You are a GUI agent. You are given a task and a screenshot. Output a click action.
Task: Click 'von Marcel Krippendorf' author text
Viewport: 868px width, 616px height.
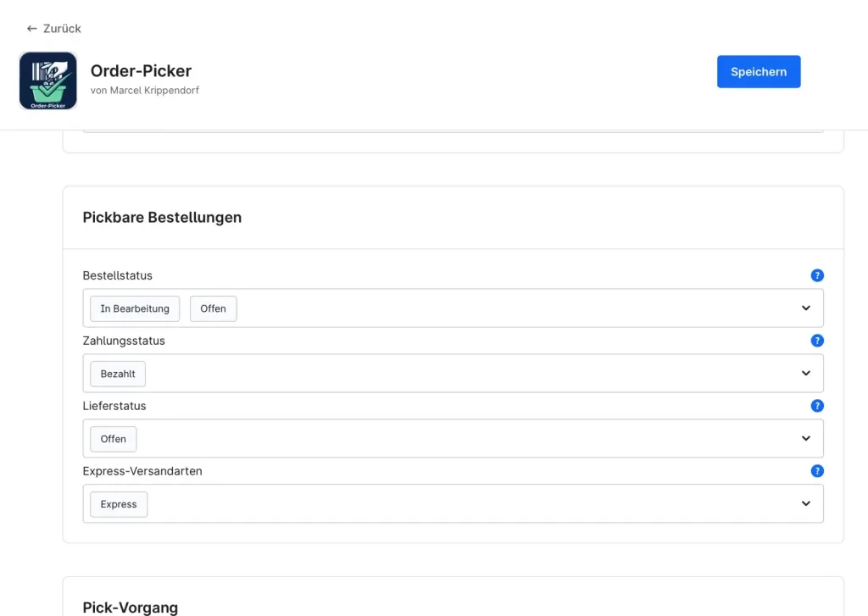145,90
